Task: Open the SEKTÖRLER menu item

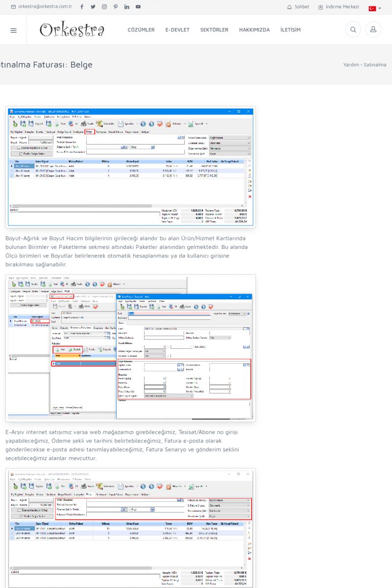Action: pyautogui.click(x=214, y=30)
